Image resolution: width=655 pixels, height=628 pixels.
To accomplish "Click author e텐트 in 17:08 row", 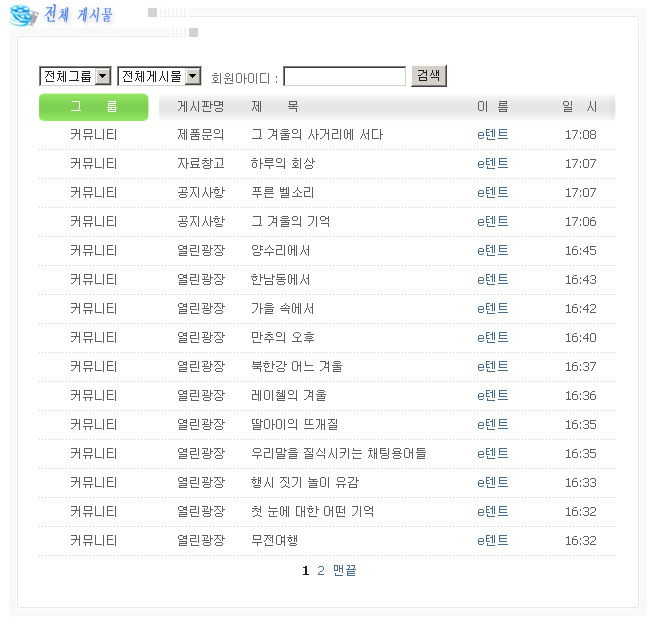I will (493, 135).
